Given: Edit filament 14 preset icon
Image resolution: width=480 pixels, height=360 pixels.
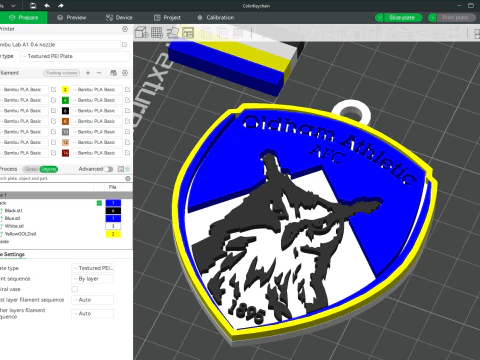Looking at the screenshot, I should (x=127, y=153).
